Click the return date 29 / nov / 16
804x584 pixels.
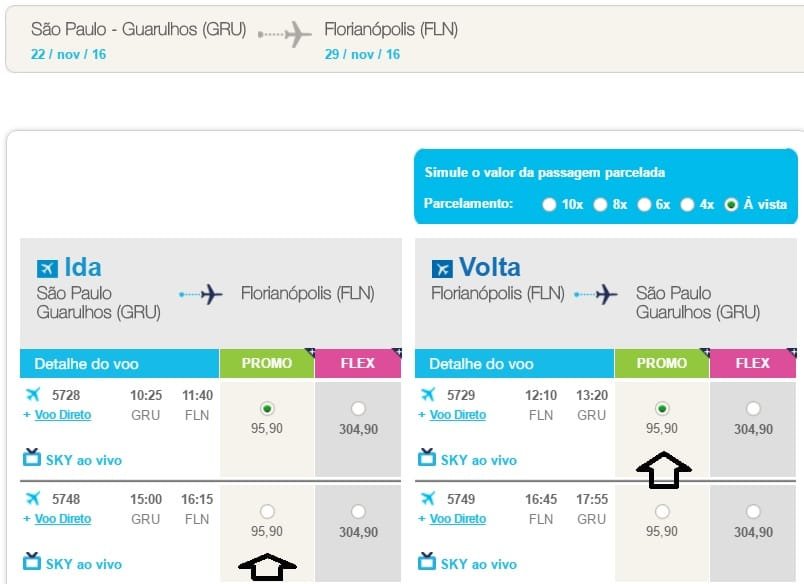(362, 54)
